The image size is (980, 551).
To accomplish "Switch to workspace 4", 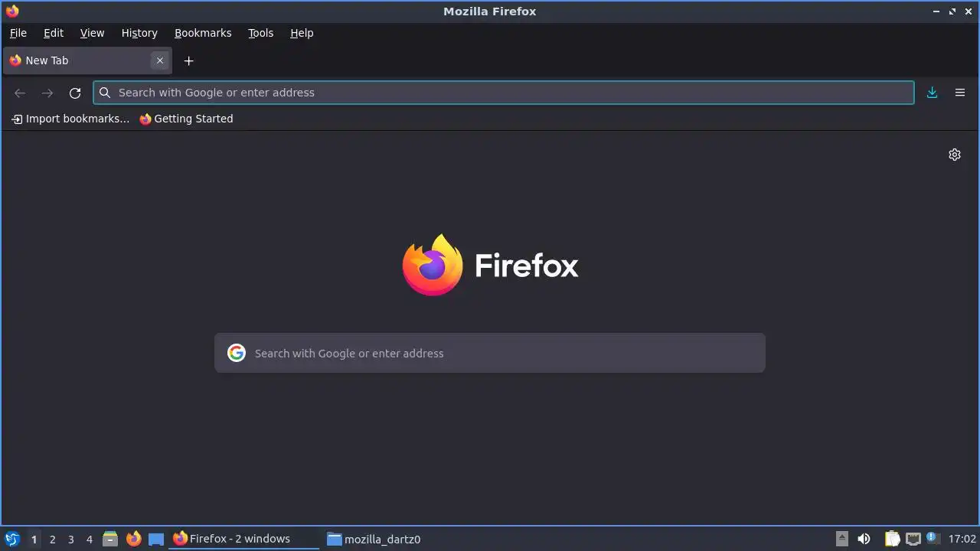I will (89, 539).
